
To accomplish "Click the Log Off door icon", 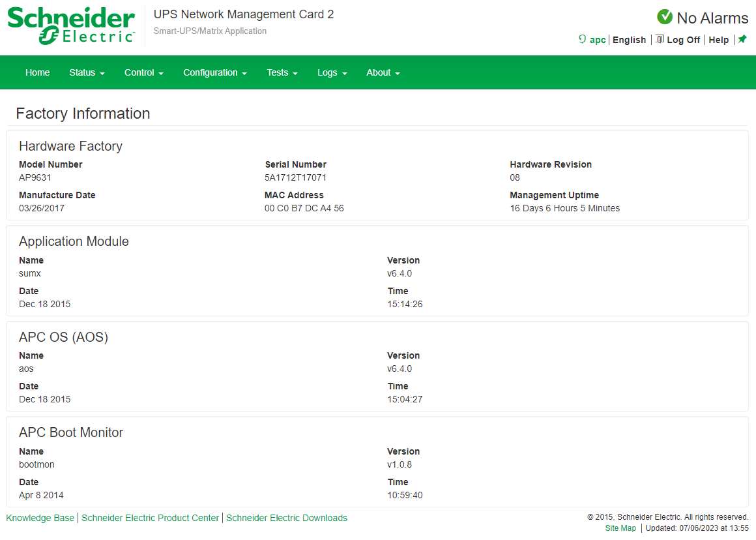I will (660, 39).
